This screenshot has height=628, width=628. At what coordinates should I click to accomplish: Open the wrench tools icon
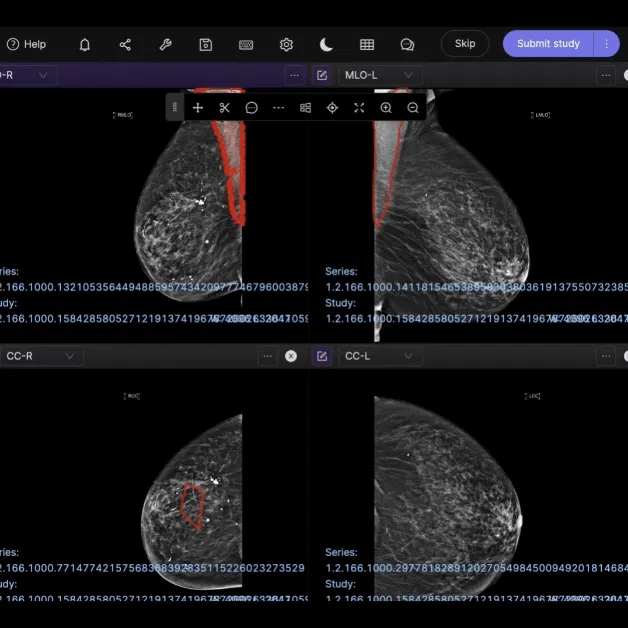pos(165,44)
